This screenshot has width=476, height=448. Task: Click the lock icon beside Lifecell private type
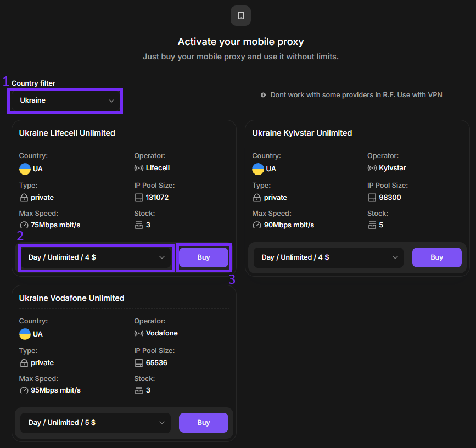pos(24,198)
